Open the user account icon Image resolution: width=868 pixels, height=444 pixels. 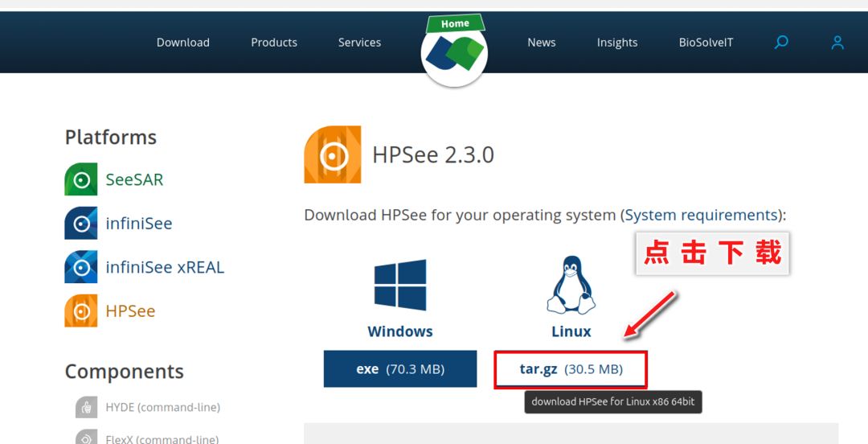point(837,42)
